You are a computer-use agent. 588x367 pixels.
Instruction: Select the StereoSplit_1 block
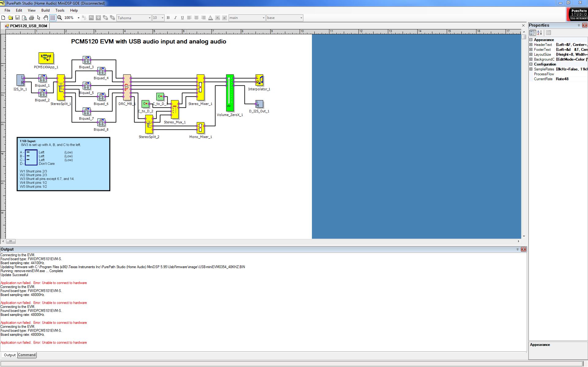(61, 87)
